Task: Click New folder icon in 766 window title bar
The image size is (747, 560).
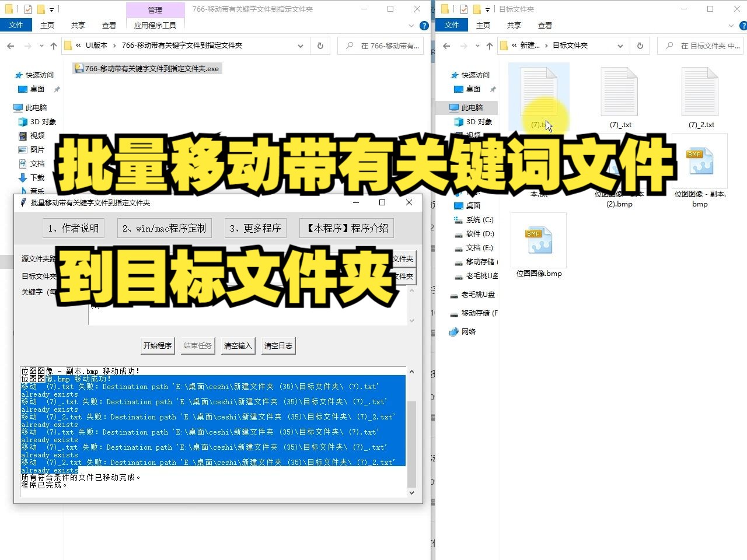Action: [41, 9]
